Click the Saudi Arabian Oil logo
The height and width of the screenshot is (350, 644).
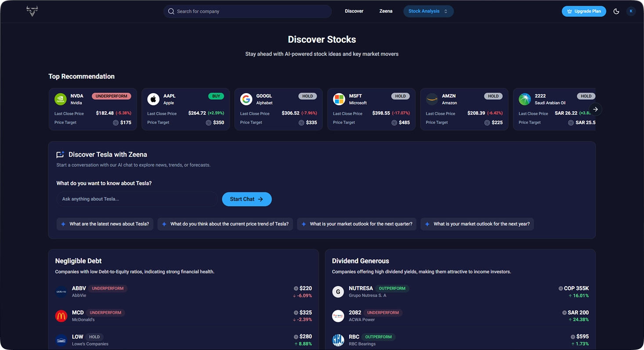pyautogui.click(x=525, y=99)
